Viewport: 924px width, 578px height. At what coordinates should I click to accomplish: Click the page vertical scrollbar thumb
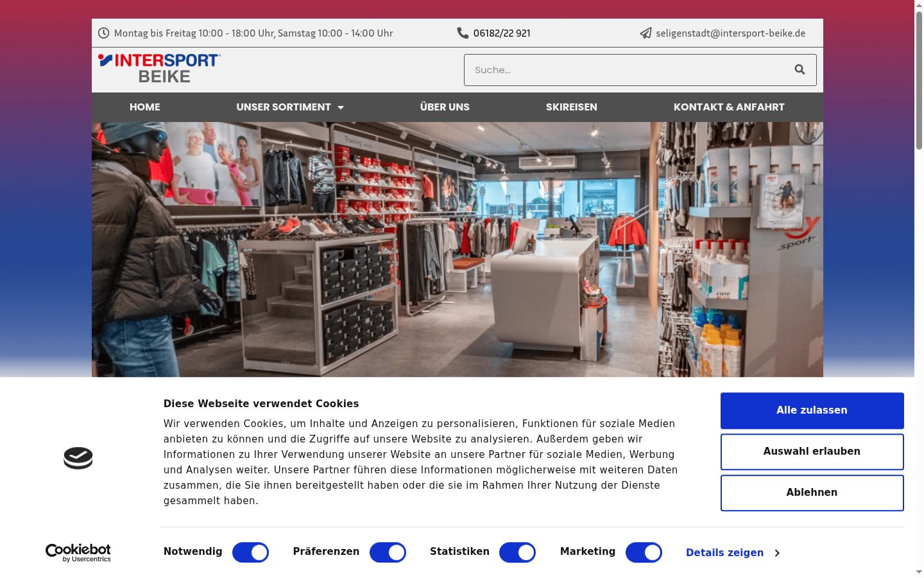click(x=919, y=80)
